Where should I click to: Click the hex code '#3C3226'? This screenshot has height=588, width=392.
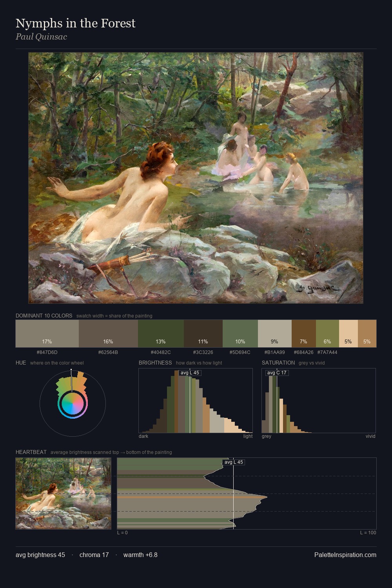(x=203, y=352)
